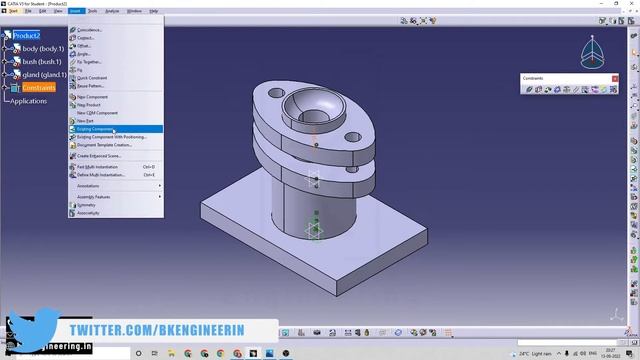Open the Analyze menu
This screenshot has height=360, width=640.
112,11
